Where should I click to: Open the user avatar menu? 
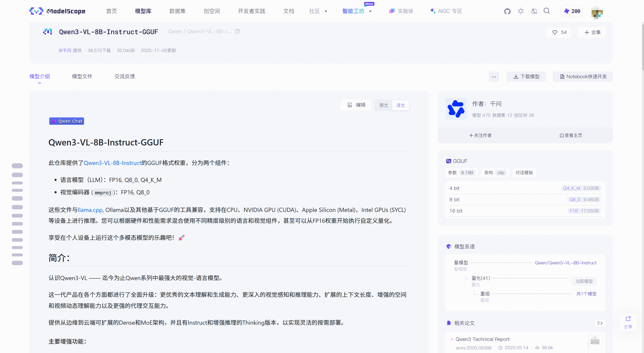point(597,12)
